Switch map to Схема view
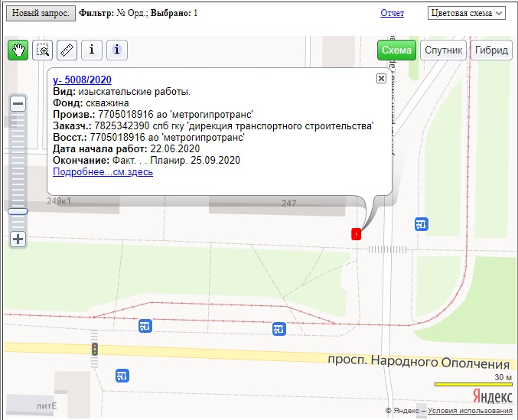This screenshot has height=420, width=518. point(396,50)
